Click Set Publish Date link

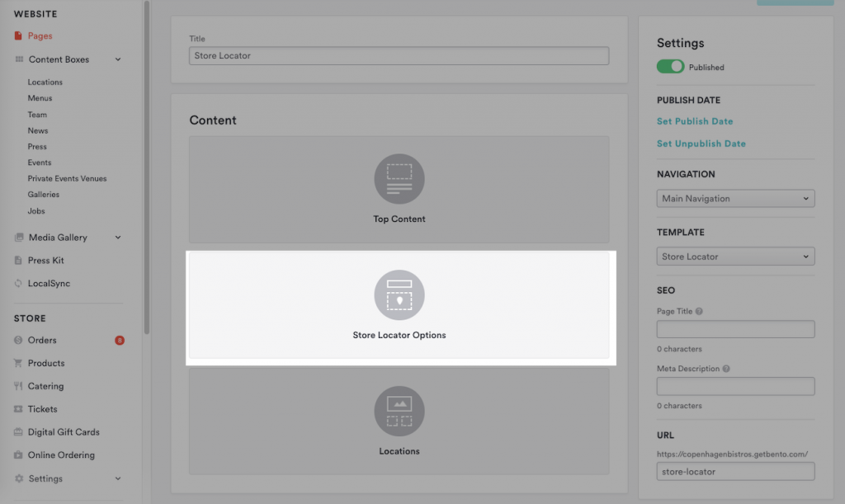pyautogui.click(x=695, y=121)
